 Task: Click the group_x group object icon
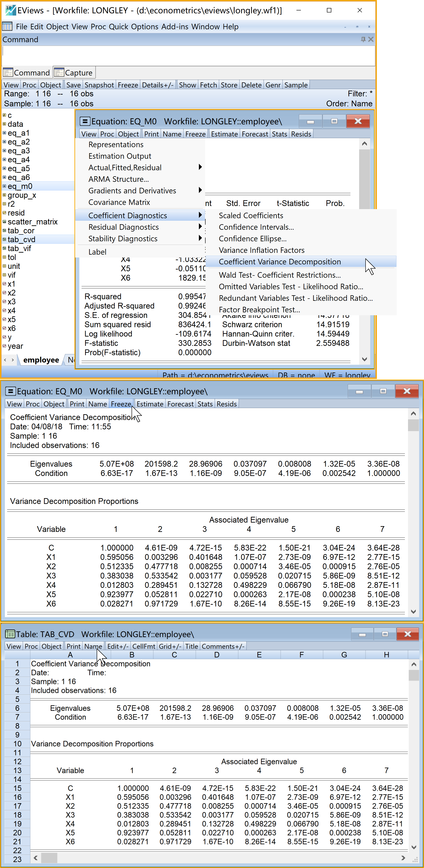tap(4, 195)
